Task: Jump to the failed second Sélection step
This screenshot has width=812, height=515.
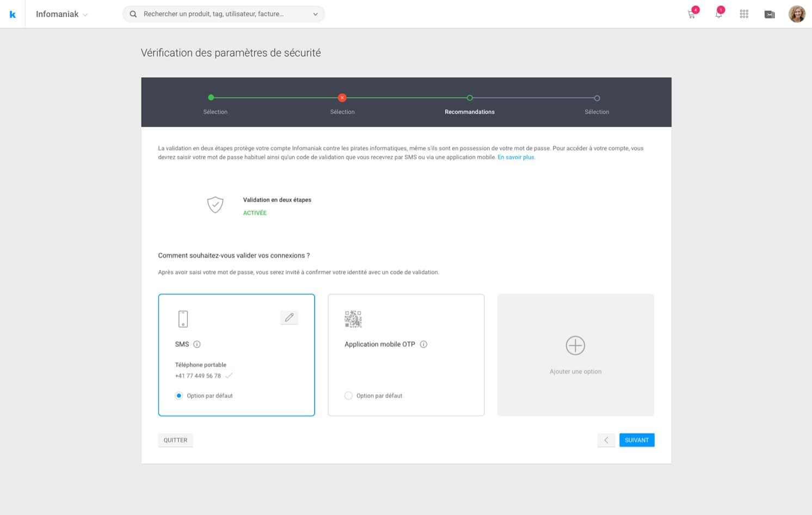Action: point(342,98)
